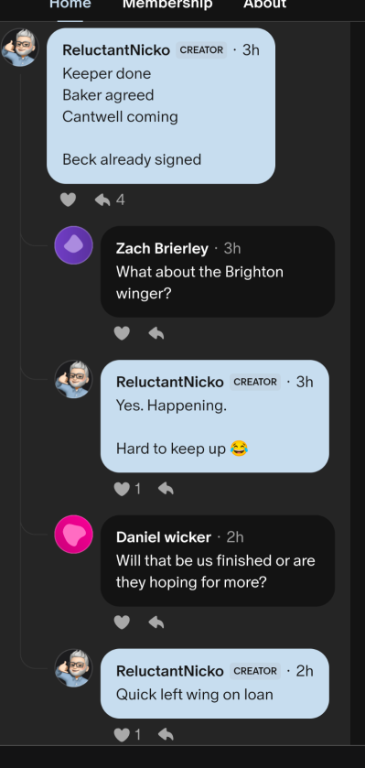Click Daniel wicker's pink avatar

pos(73,534)
